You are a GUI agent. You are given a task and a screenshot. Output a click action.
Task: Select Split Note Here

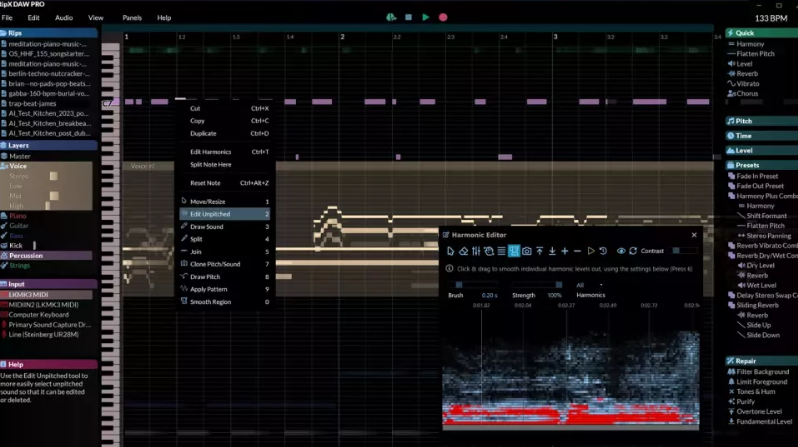pos(224,164)
